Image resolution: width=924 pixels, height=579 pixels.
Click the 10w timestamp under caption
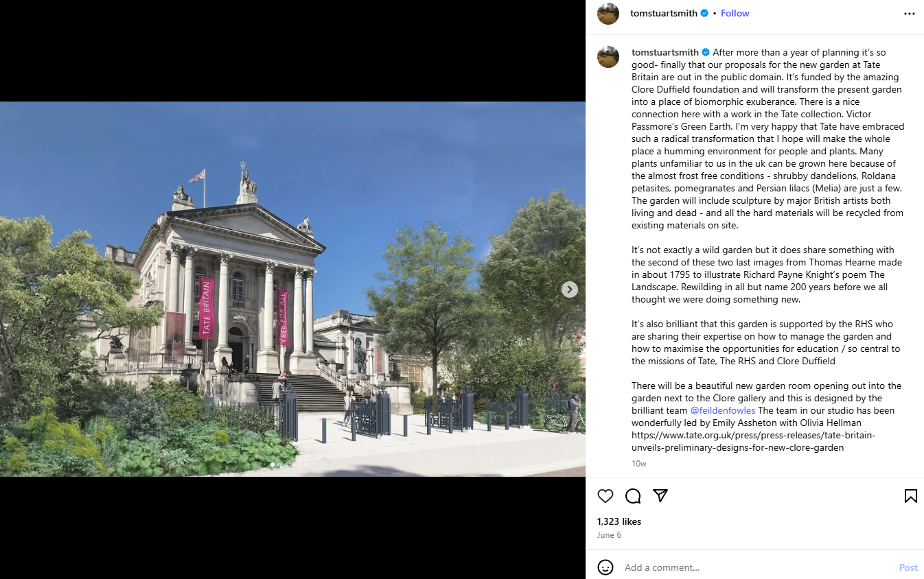click(638, 464)
